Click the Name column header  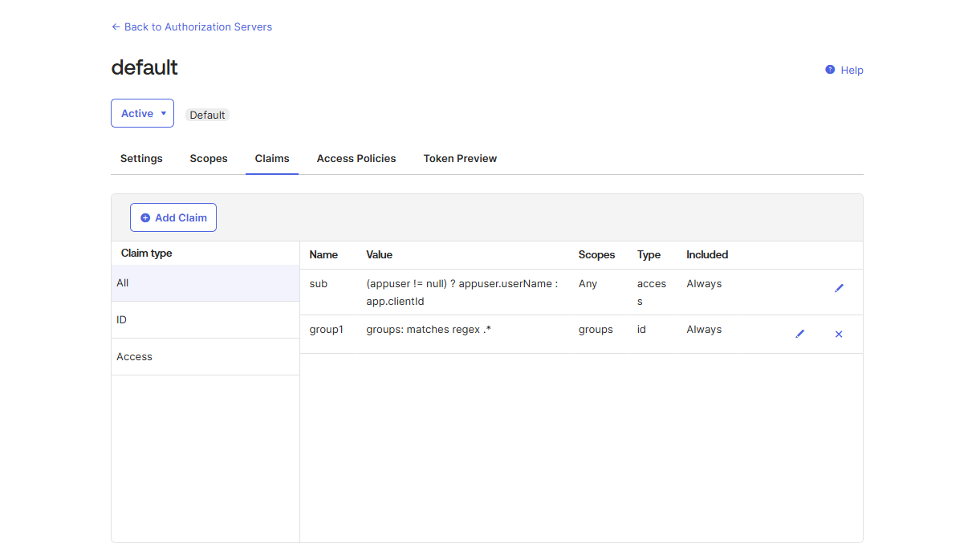323,254
